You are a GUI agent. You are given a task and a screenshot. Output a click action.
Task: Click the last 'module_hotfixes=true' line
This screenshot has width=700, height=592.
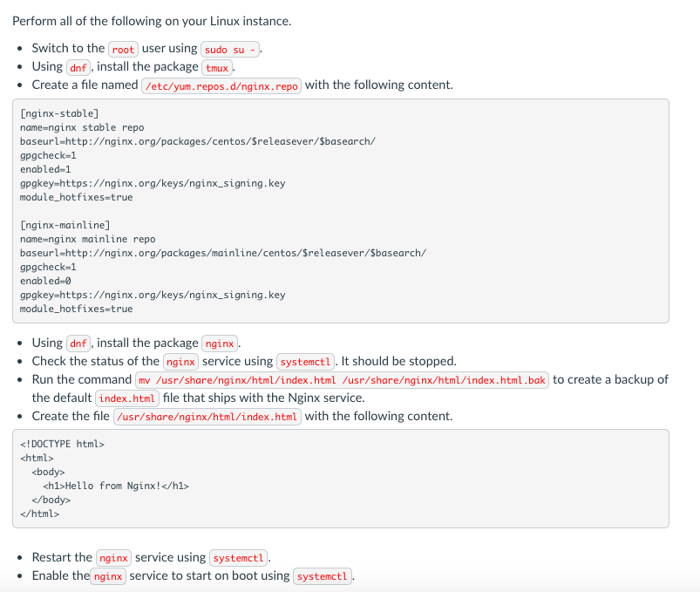(x=77, y=309)
